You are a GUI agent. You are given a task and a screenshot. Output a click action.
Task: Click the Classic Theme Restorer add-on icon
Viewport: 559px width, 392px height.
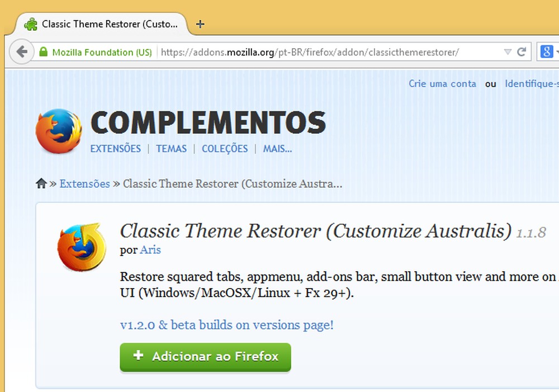(82, 246)
